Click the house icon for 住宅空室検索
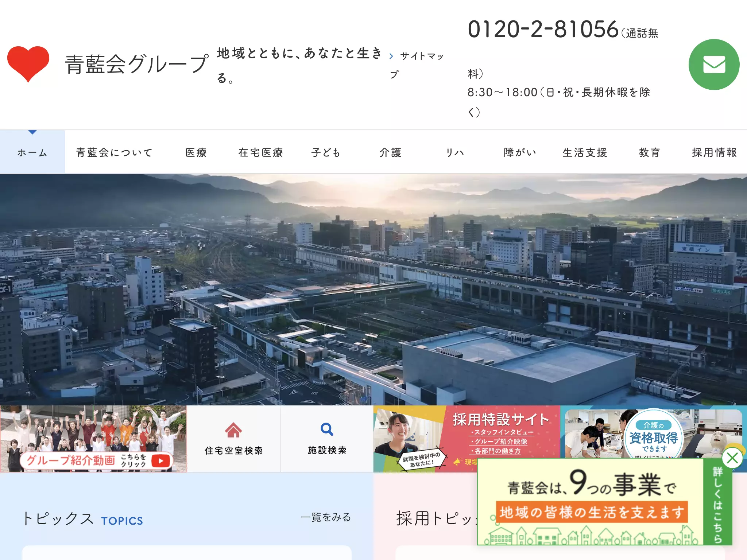 [x=233, y=430]
